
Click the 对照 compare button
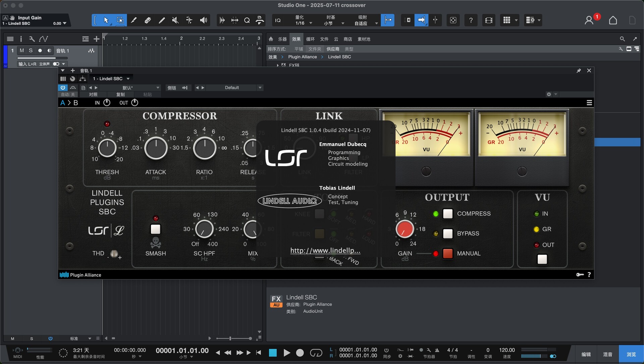coord(93,95)
